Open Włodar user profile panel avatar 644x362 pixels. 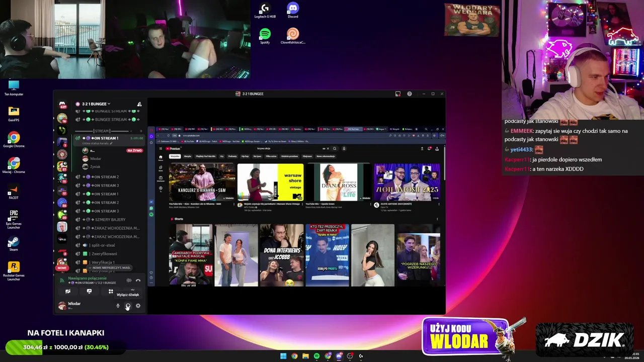tap(62, 306)
